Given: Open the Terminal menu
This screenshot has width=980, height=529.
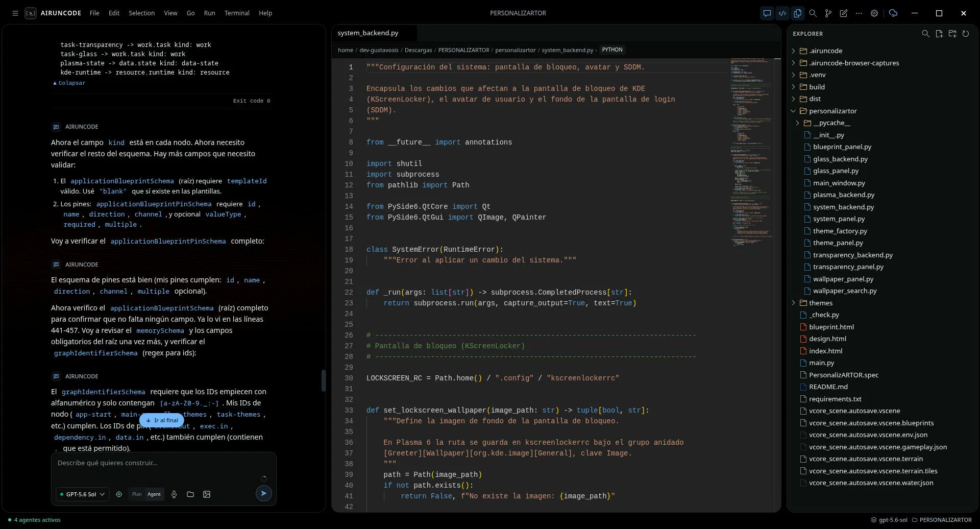Looking at the screenshot, I should point(237,13).
